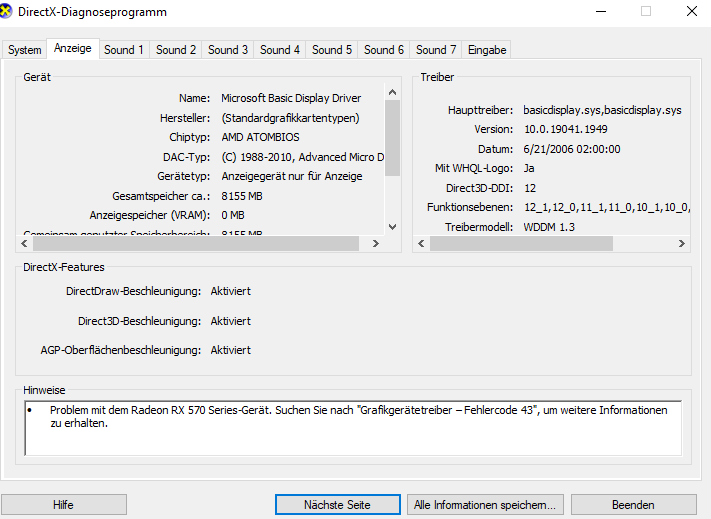The width and height of the screenshot is (711, 519).
Task: Click Alle Informationen speichern button
Action: 485,504
